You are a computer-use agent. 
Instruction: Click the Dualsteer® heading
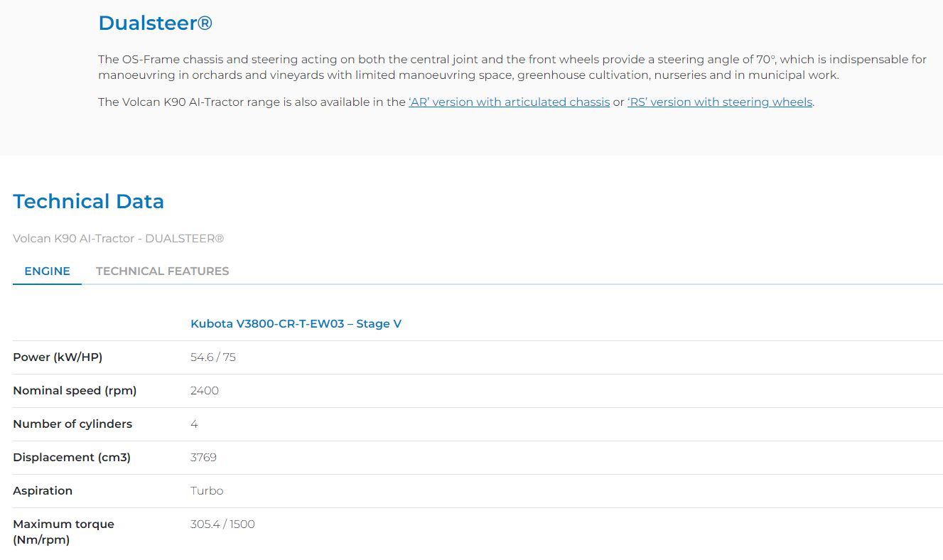155,23
